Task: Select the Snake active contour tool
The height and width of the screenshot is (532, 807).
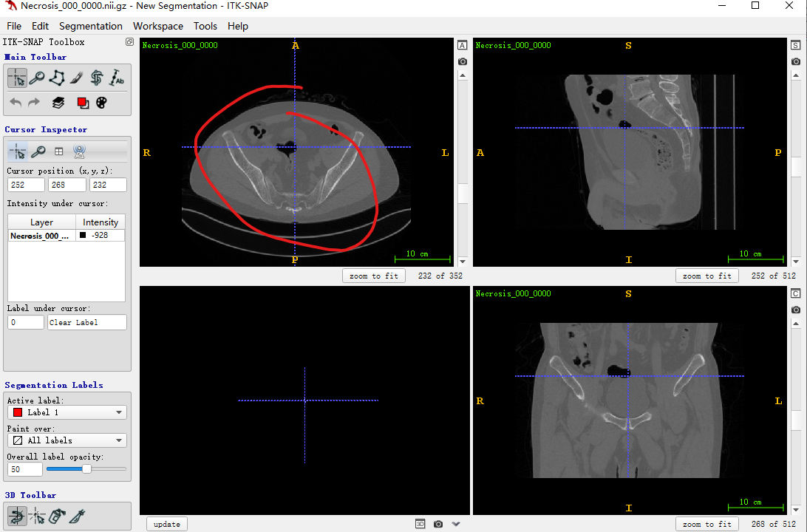Action: point(97,78)
